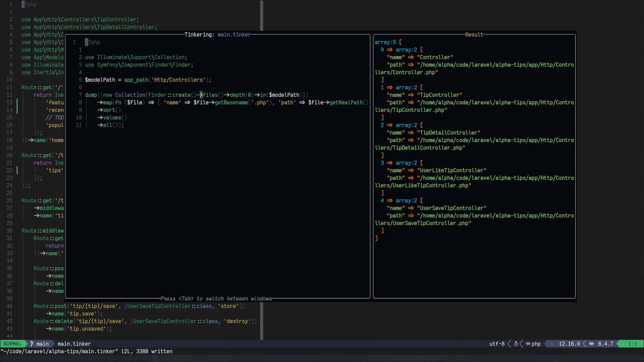Click the 1:1 cursor position indicator
This screenshot has height=362, width=644.
coord(632,344)
